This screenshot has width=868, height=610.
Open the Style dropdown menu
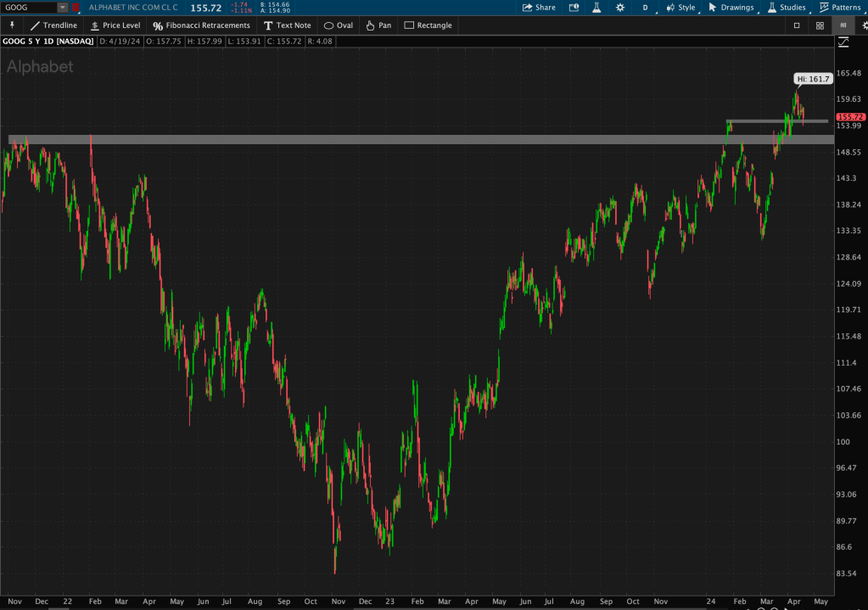click(x=680, y=8)
